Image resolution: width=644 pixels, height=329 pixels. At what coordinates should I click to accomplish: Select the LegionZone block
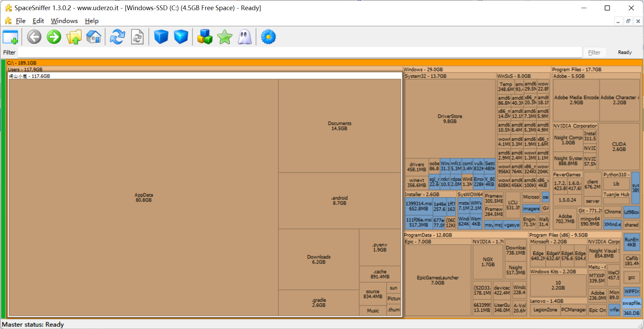coord(545,310)
